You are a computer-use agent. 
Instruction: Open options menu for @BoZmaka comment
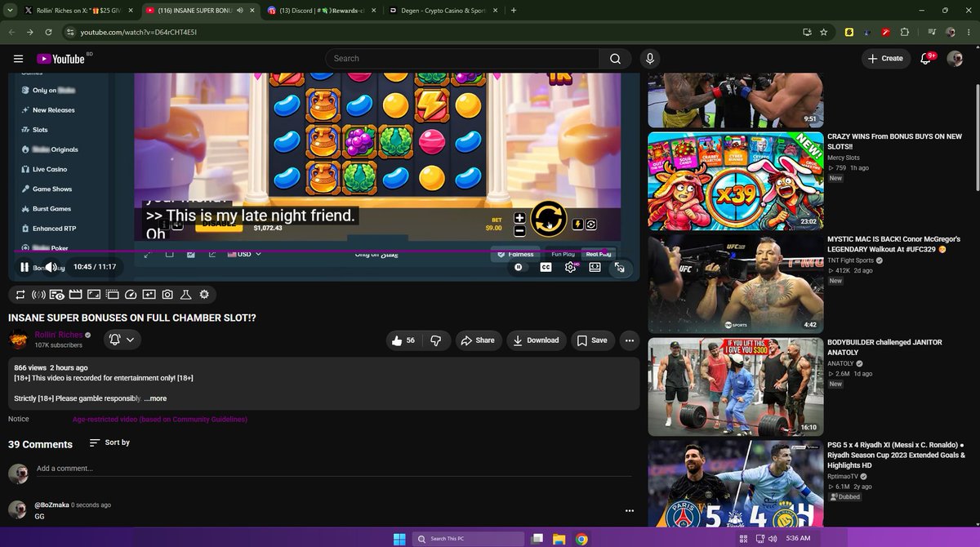point(630,511)
